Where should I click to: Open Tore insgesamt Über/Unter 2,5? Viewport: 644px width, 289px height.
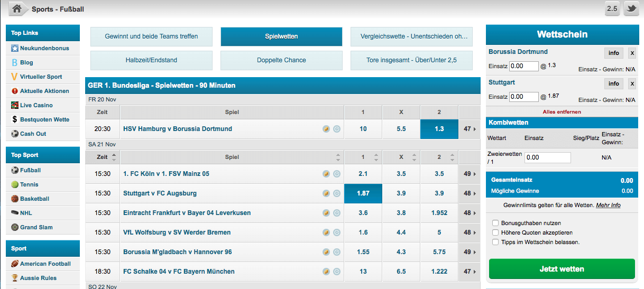click(411, 60)
